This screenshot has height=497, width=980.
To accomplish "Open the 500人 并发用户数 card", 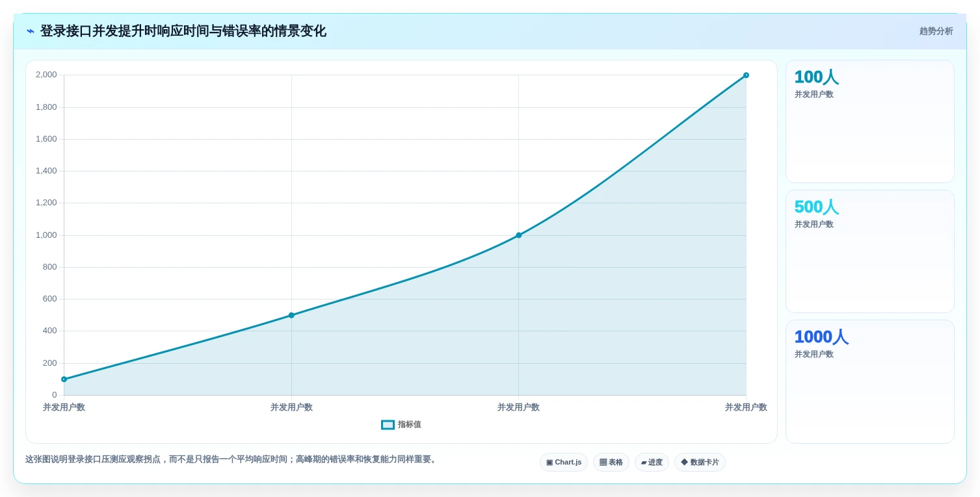I will coord(870,251).
